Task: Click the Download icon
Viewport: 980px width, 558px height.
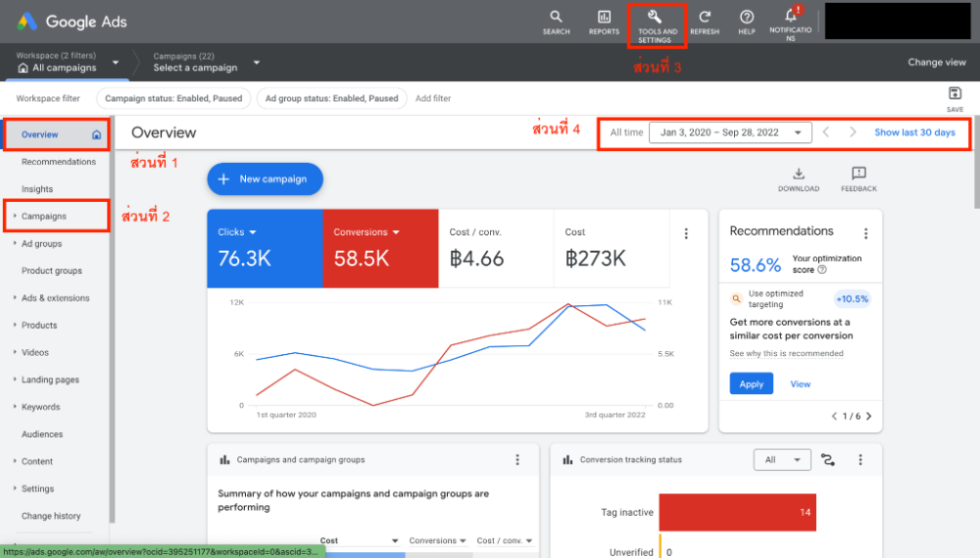Action: click(798, 174)
